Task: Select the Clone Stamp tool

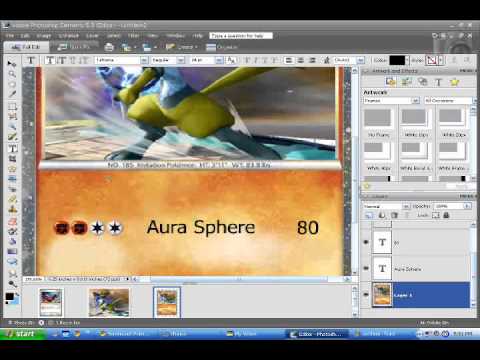Action: coord(12,210)
